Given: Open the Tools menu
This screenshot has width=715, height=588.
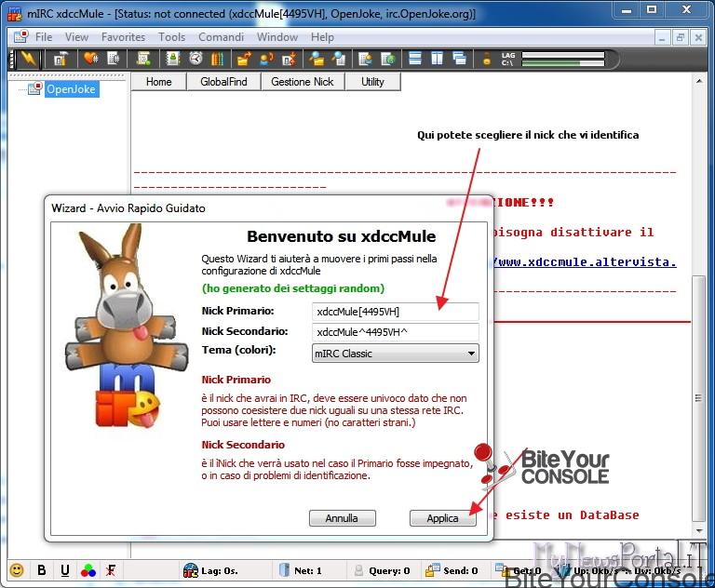Looking at the screenshot, I should click(x=172, y=37).
